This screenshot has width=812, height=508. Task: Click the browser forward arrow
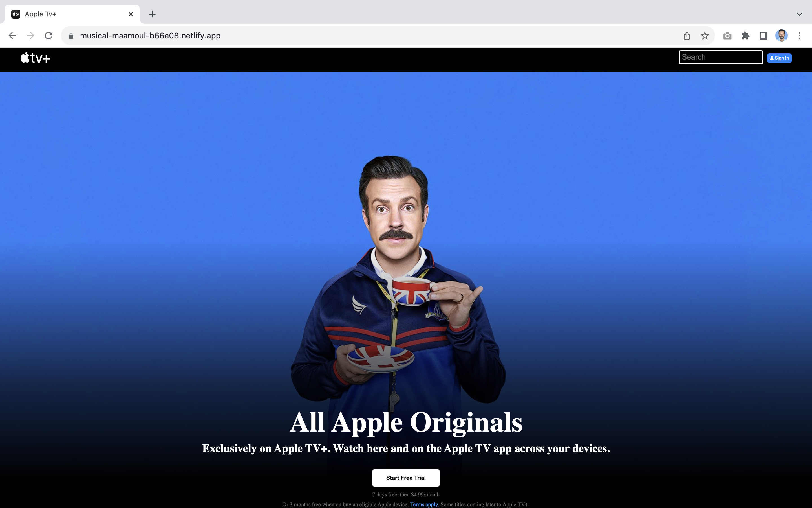point(30,36)
